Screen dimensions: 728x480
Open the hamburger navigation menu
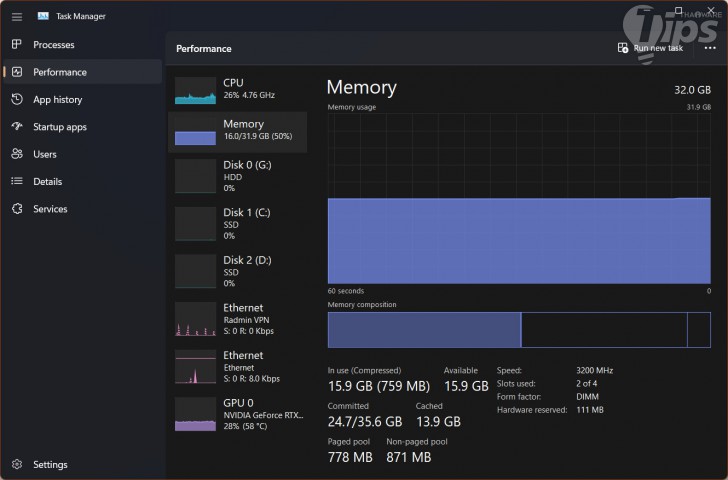(x=17, y=17)
